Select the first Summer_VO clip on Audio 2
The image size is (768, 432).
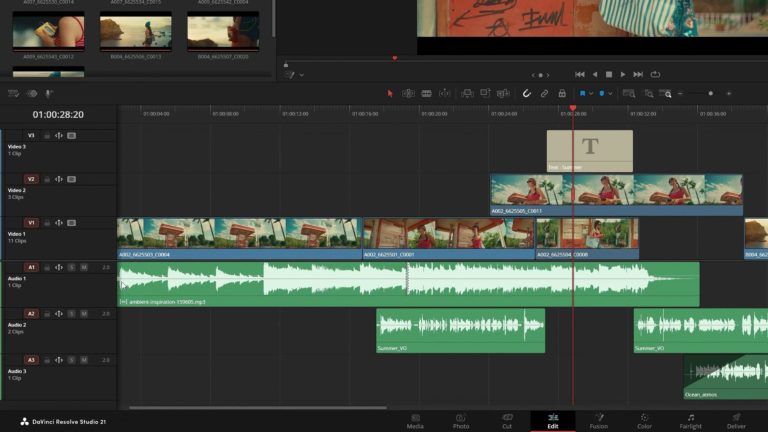coord(460,331)
